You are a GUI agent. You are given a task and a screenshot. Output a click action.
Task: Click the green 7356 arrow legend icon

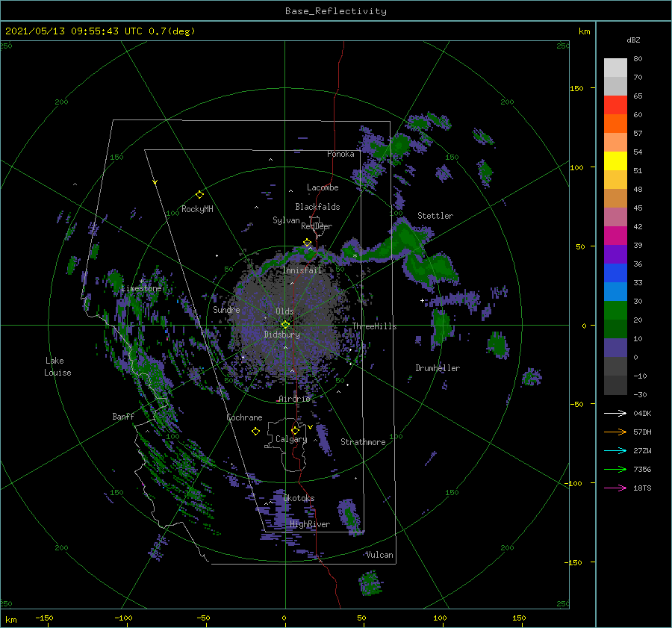(x=615, y=470)
